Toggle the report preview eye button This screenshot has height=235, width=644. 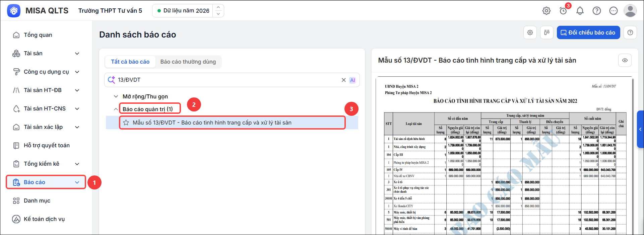tap(625, 60)
